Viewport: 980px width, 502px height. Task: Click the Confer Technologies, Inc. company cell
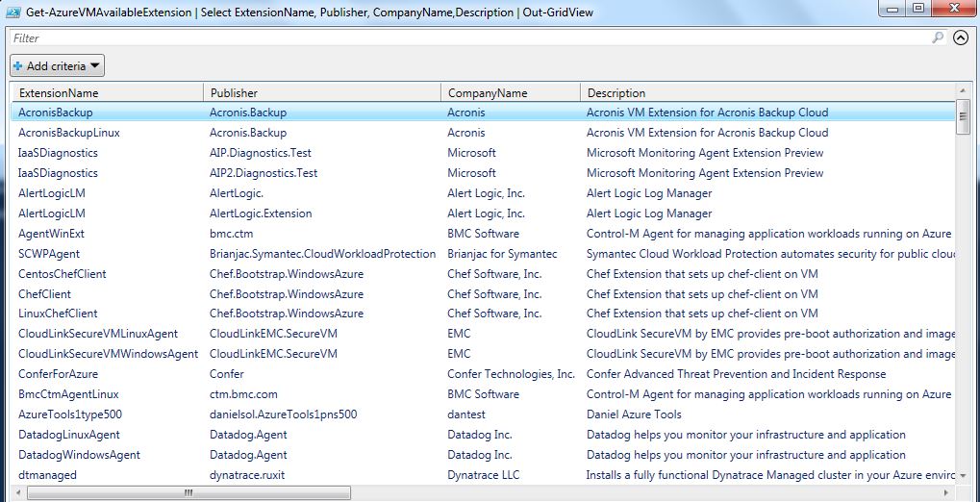511,374
